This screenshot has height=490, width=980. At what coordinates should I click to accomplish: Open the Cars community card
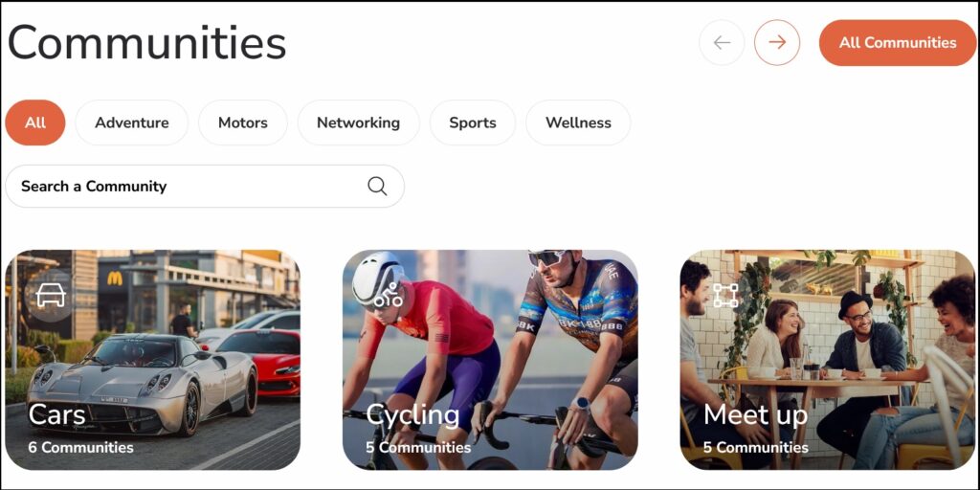click(x=152, y=360)
